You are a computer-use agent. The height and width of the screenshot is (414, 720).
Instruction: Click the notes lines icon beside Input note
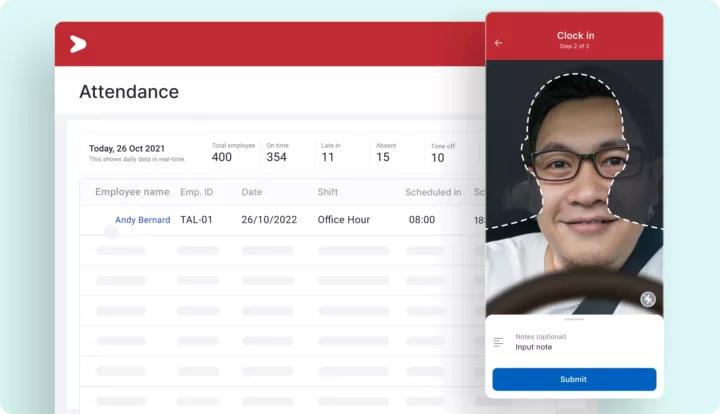pos(499,342)
